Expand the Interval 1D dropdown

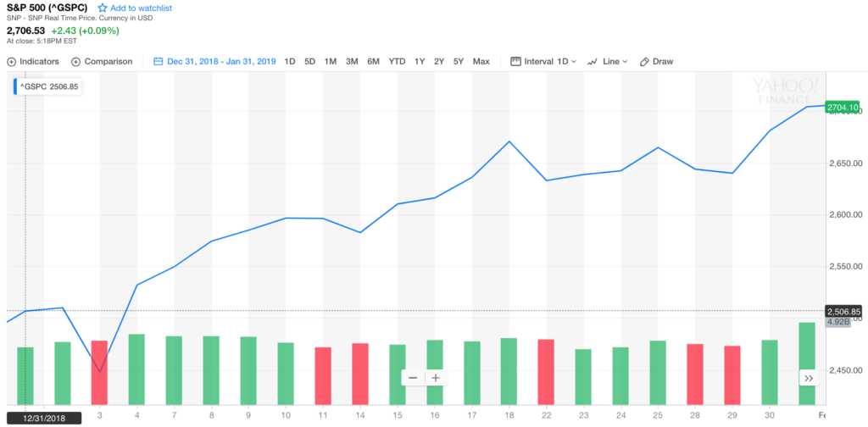(x=543, y=62)
